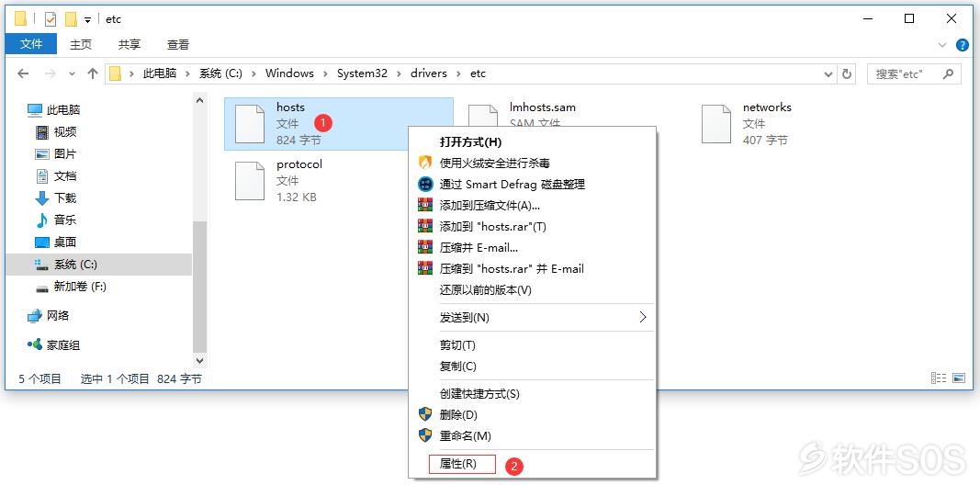Open 网络 in navigation pane
The width and height of the screenshot is (980, 485).
click(49, 316)
